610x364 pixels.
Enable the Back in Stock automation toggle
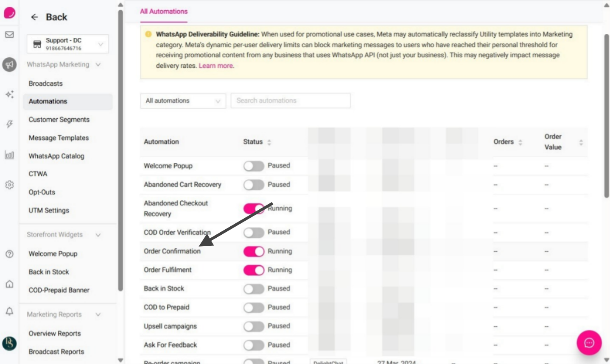254,289
